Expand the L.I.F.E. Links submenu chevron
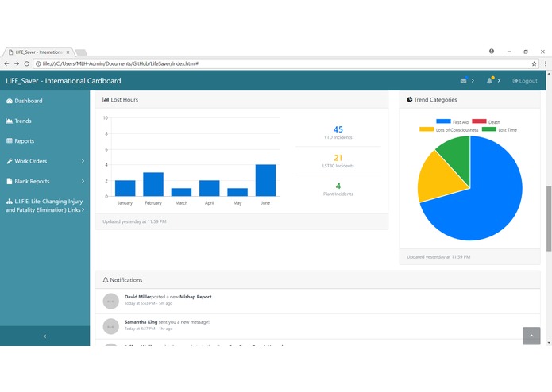 pyautogui.click(x=83, y=210)
